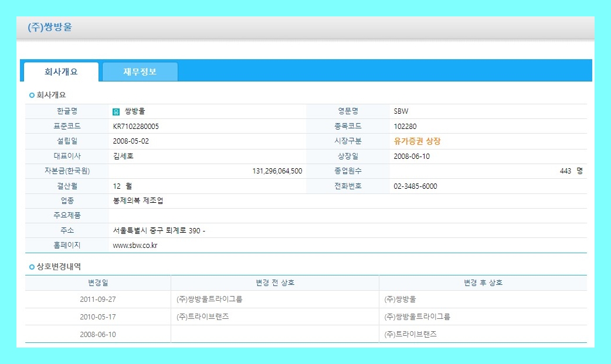Click the 종업원수 label
This screenshot has height=364, width=611.
348,171
